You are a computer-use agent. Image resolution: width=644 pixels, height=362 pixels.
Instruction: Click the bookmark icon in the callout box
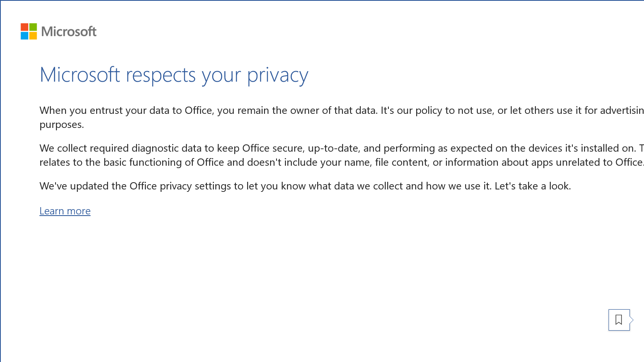pos(619,320)
